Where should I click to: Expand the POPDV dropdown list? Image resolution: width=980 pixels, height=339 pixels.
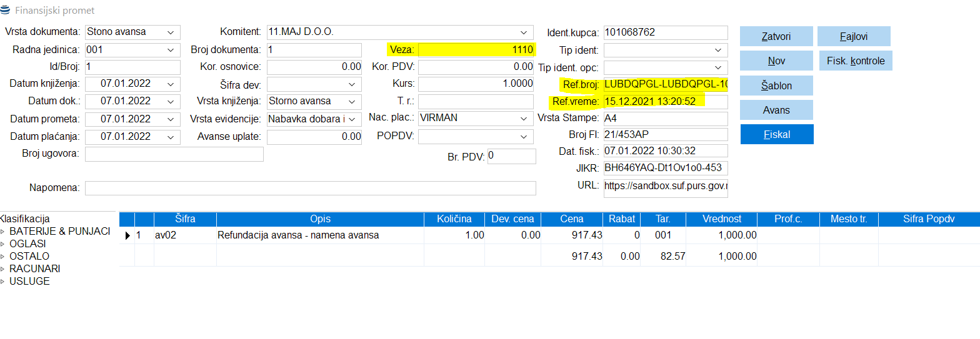(x=523, y=137)
